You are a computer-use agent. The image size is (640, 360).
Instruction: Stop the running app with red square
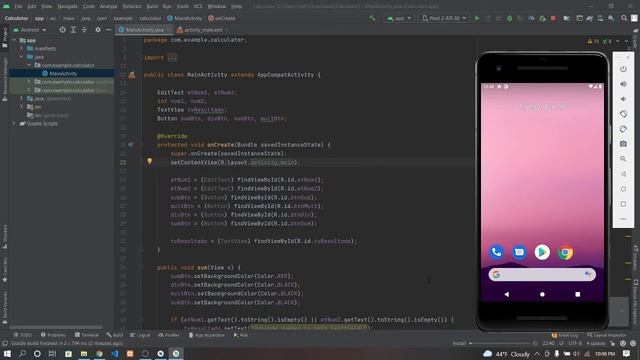click(553, 18)
